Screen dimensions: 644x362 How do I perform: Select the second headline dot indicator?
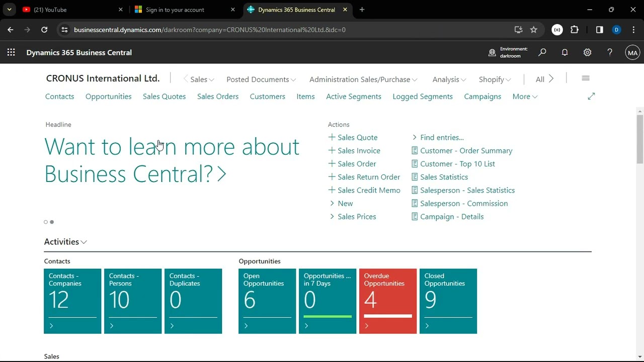tap(52, 222)
